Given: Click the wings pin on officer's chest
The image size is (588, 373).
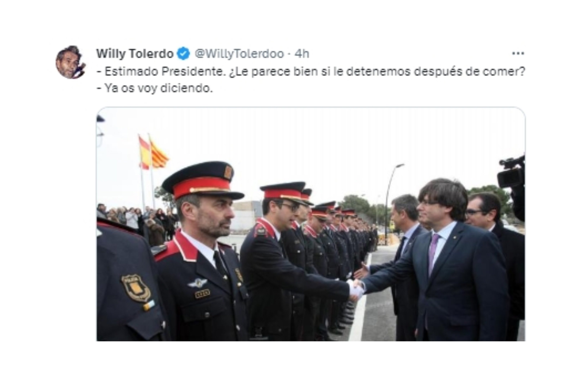Looking at the screenshot, I should (197, 283).
